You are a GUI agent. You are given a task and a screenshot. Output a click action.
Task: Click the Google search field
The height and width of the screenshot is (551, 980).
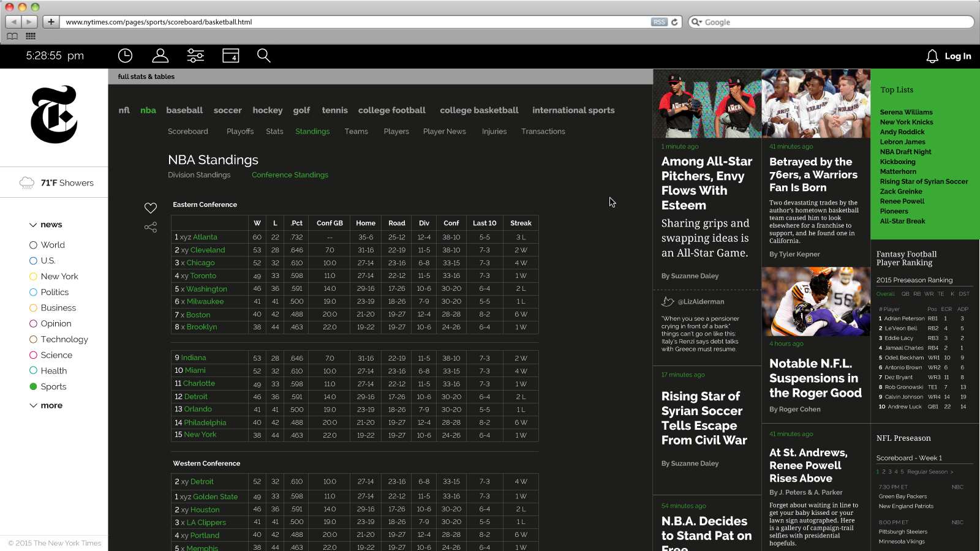831,22
